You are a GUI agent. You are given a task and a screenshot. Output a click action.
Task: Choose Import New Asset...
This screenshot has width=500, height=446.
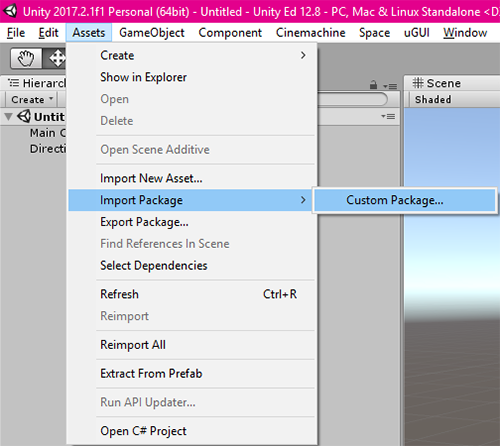click(x=192, y=178)
